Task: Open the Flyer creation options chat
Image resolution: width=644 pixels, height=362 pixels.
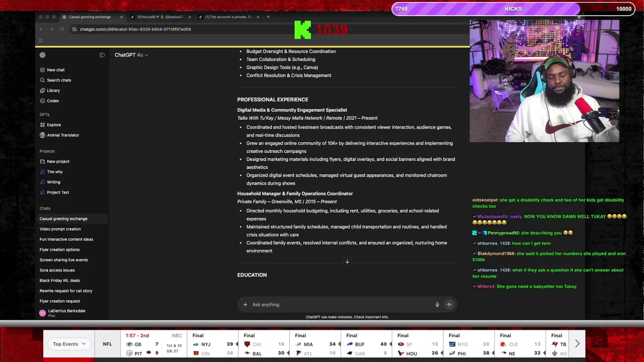Action: pyautogui.click(x=59, y=249)
